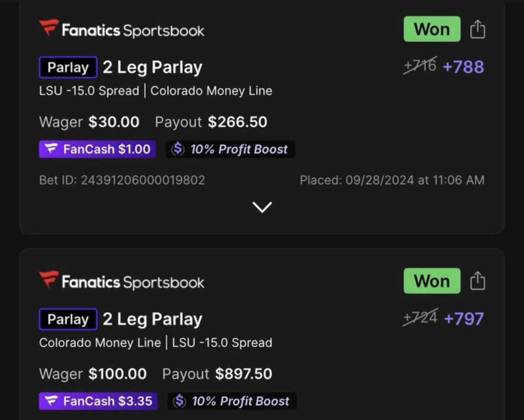Tap the FanCash $1.00 badge
Viewport: 524px width, 420px height.
(97, 149)
